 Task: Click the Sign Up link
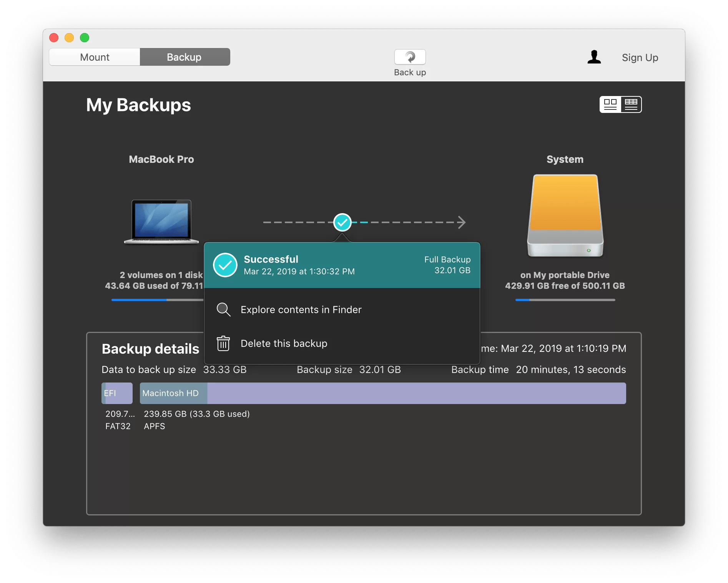pyautogui.click(x=640, y=58)
